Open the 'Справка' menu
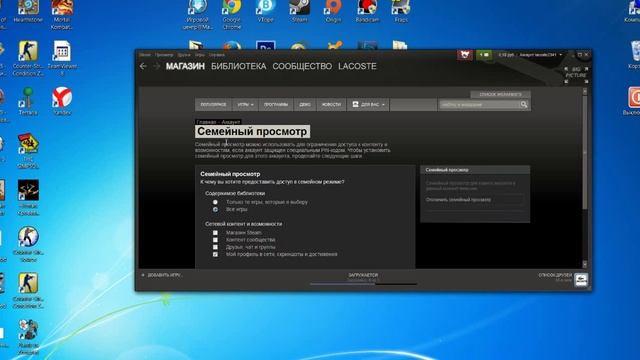640x360 pixels. pos(216,55)
